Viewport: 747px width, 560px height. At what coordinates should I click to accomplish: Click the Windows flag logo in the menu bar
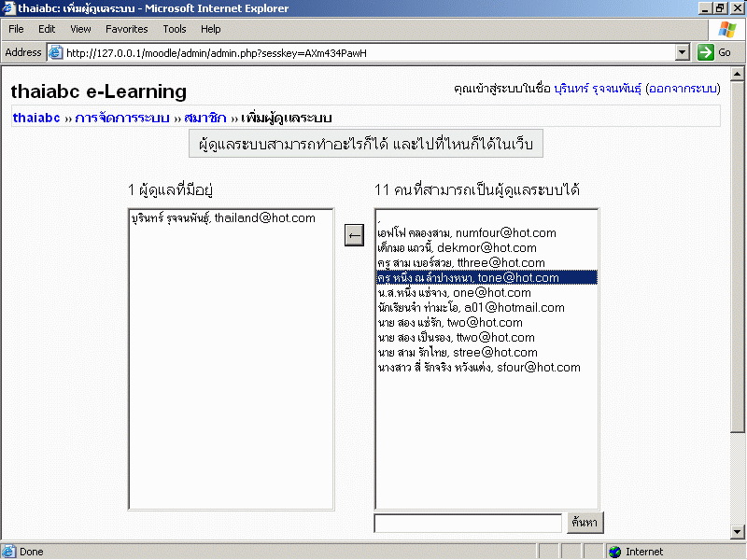coord(726,29)
